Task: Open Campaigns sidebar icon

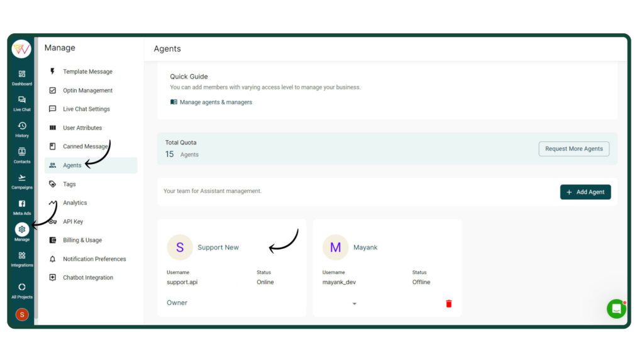Action: pyautogui.click(x=22, y=181)
